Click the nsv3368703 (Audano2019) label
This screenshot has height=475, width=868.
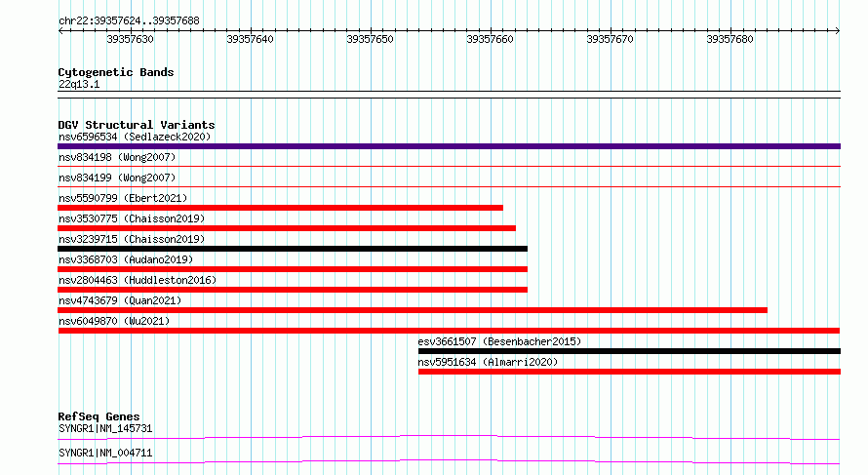tap(126, 259)
